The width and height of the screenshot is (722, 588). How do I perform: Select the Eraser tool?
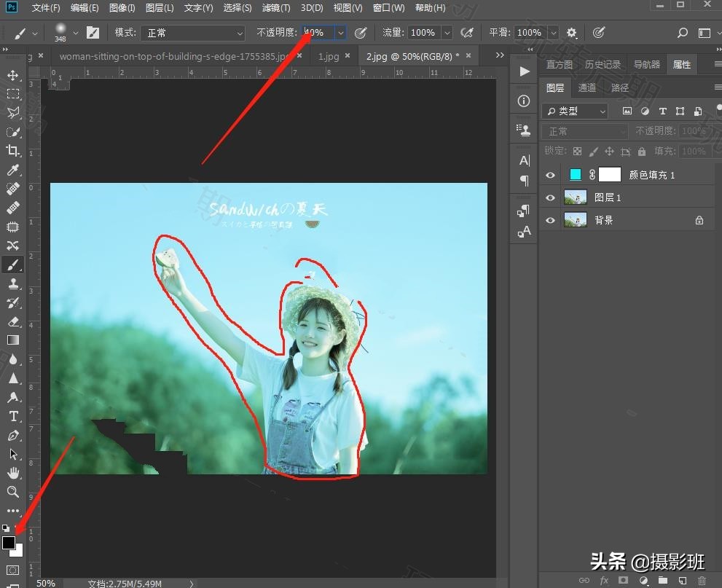click(13, 321)
